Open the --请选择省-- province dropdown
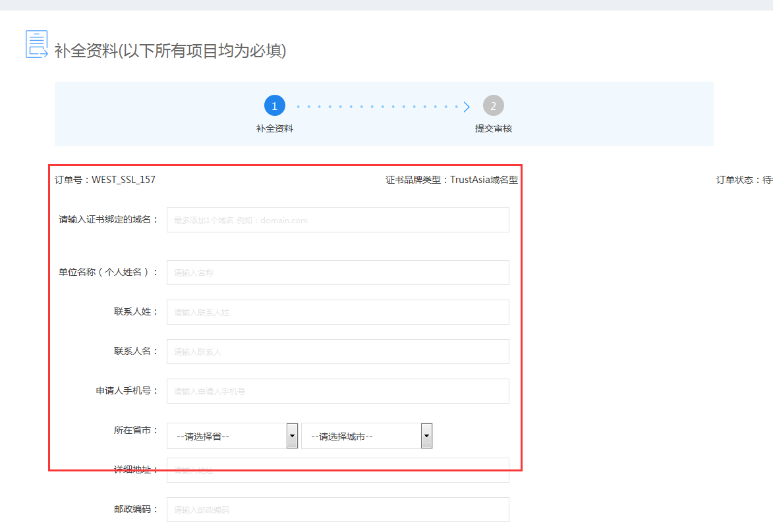 (x=227, y=435)
